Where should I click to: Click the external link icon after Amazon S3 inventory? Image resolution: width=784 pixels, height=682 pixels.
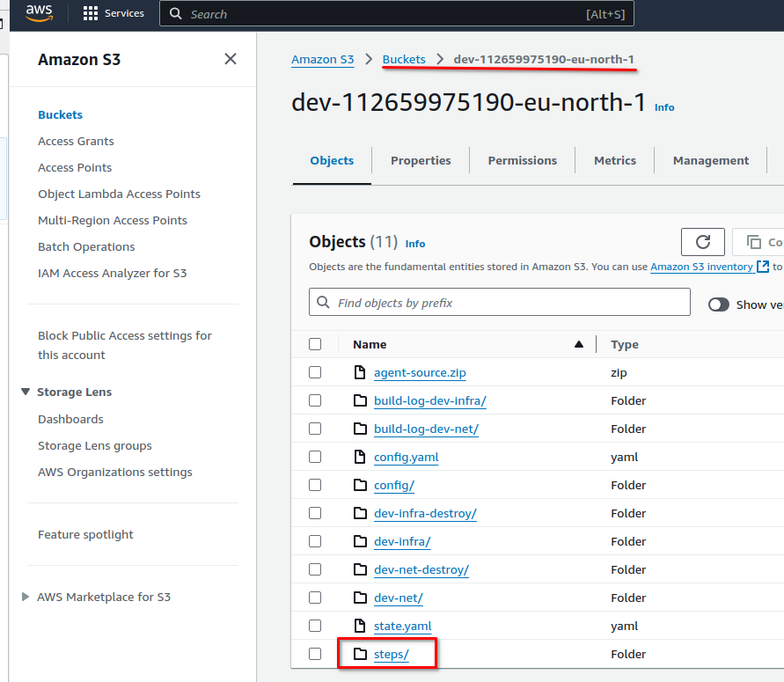coord(763,267)
